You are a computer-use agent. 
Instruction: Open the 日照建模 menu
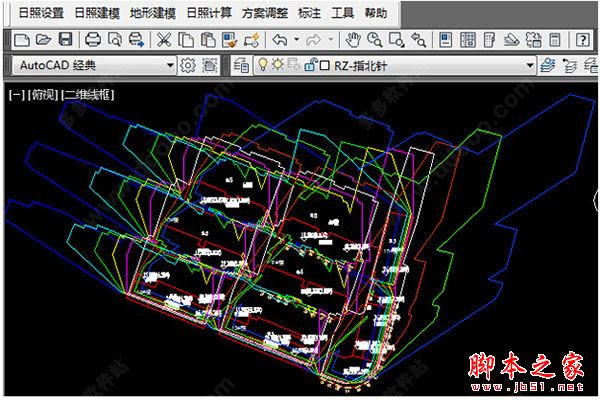[x=97, y=13]
